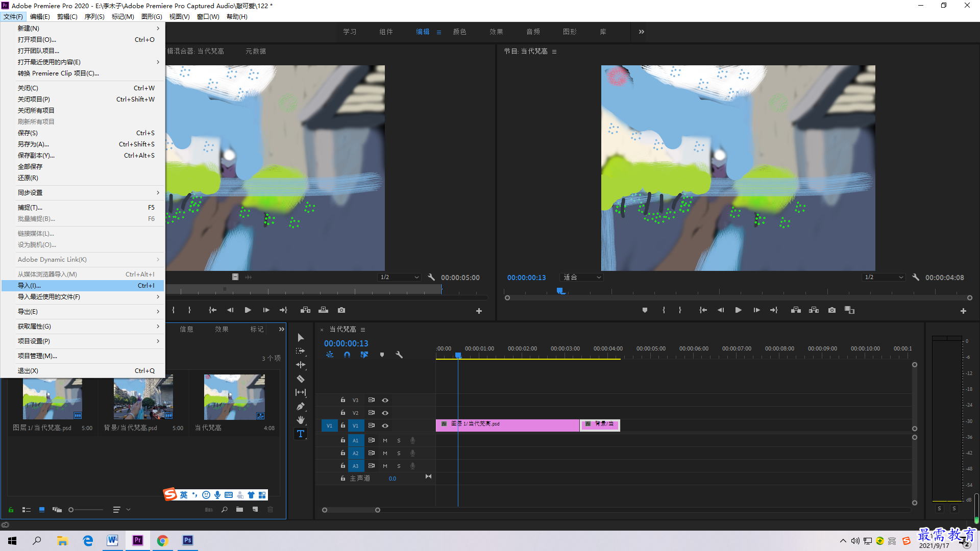Choose Save As from File menu
This screenshot has height=551, width=980.
point(83,144)
